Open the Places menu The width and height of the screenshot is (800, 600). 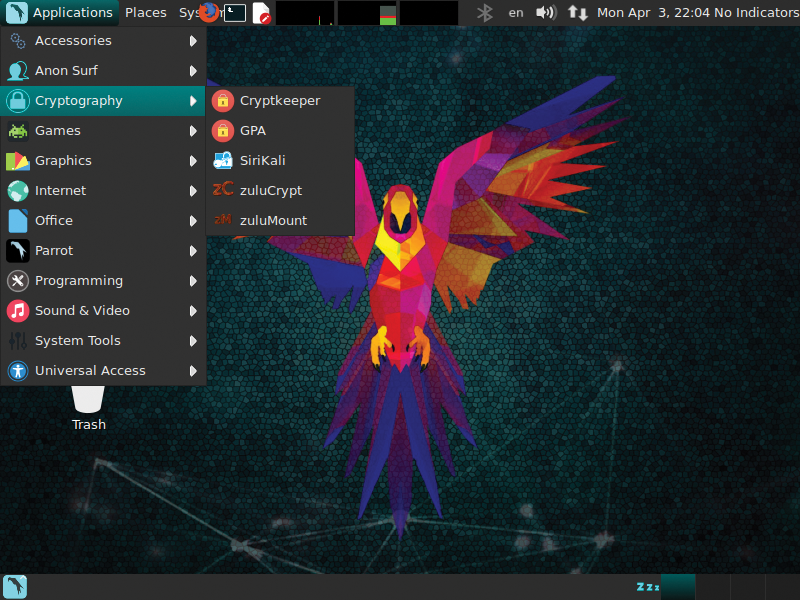pyautogui.click(x=146, y=12)
